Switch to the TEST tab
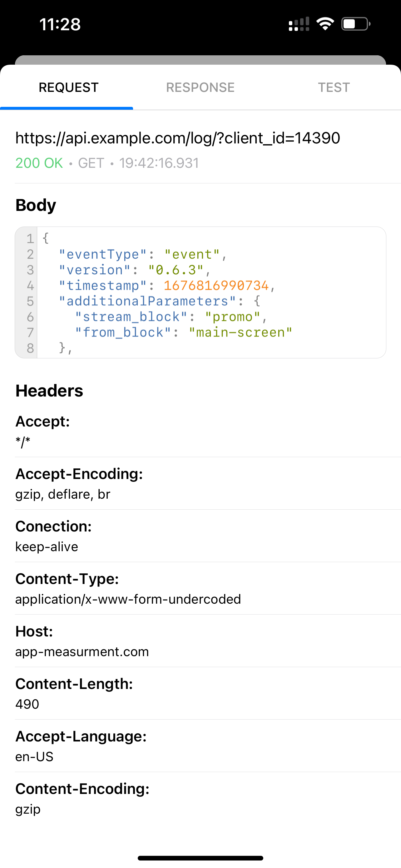 (334, 87)
